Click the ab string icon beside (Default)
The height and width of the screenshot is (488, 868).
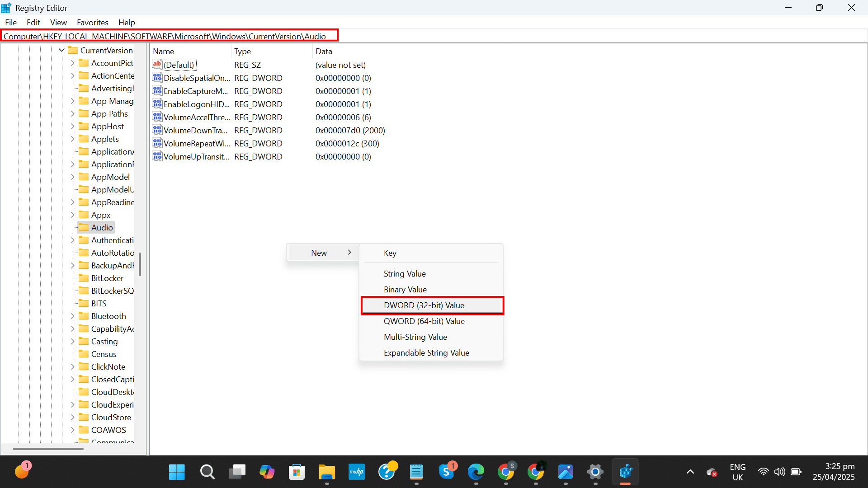[157, 65]
